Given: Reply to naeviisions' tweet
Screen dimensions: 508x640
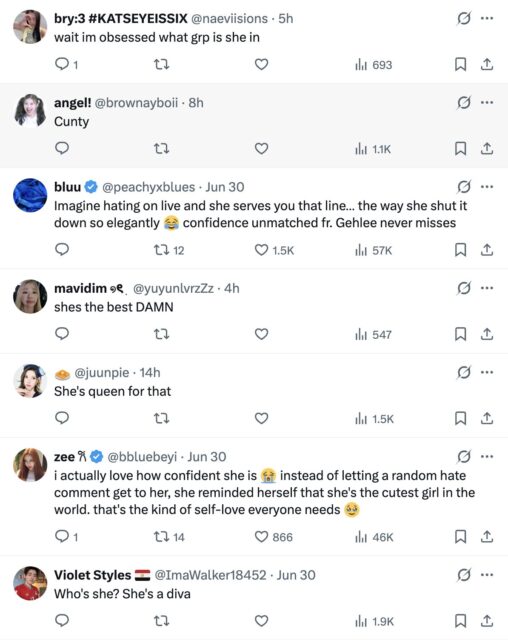Looking at the screenshot, I should pos(66,64).
